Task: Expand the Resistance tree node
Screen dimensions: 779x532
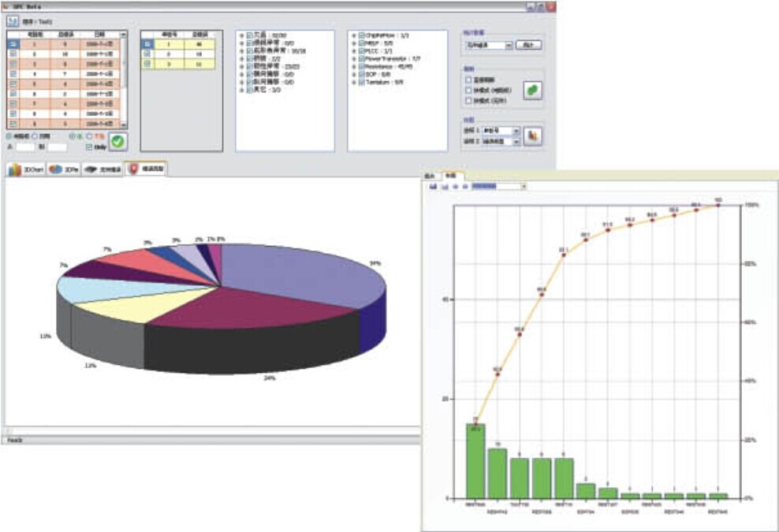Action: coord(354,67)
